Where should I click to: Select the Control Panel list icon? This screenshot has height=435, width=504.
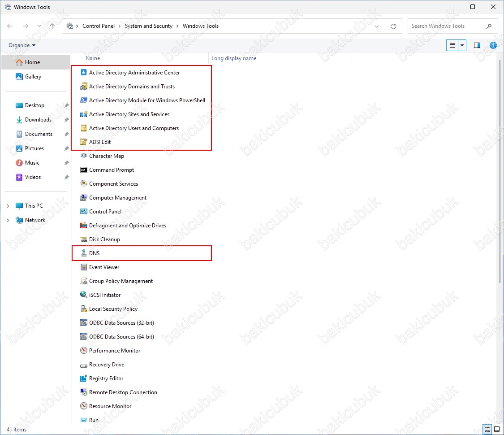tap(84, 211)
